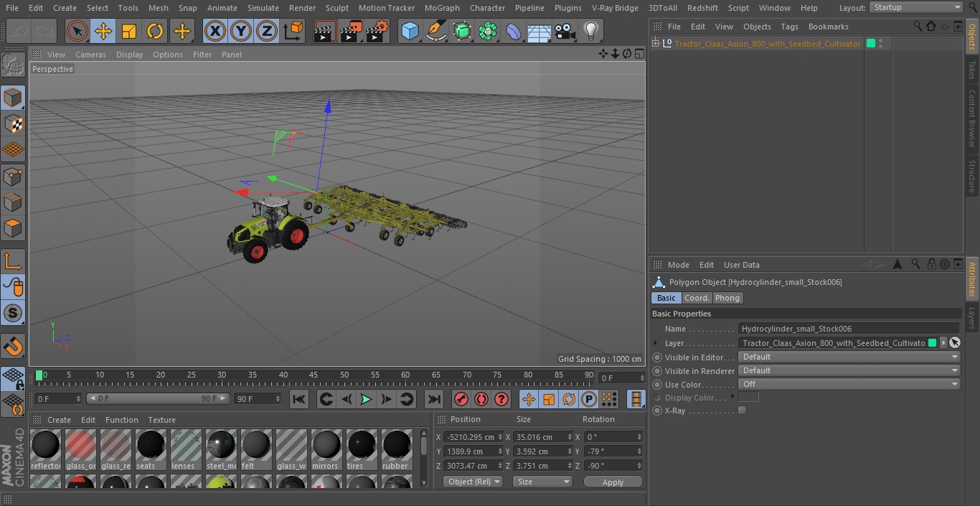Expand Tractor_Claas_Axion object tree
Screen dimensions: 980x506
click(655, 44)
